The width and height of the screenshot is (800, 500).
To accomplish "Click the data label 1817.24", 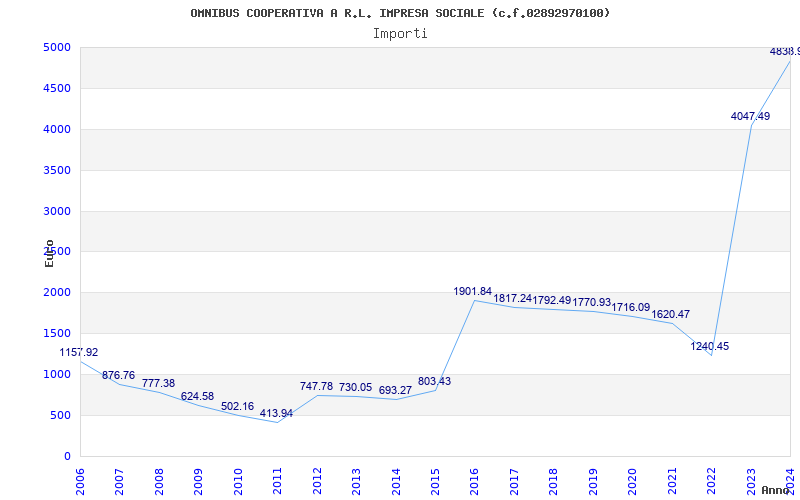I will click(x=512, y=298).
